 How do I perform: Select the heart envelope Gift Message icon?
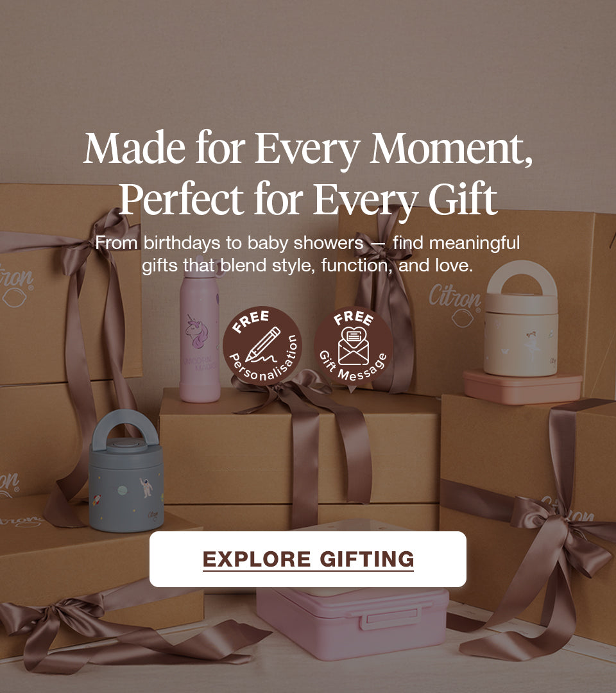[x=354, y=346]
